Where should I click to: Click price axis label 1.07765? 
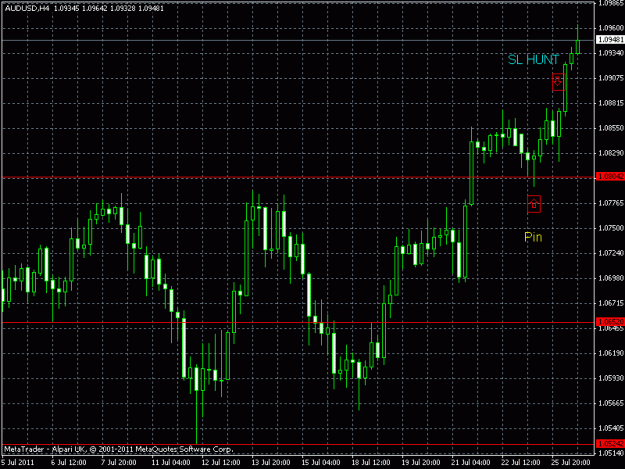[611, 203]
